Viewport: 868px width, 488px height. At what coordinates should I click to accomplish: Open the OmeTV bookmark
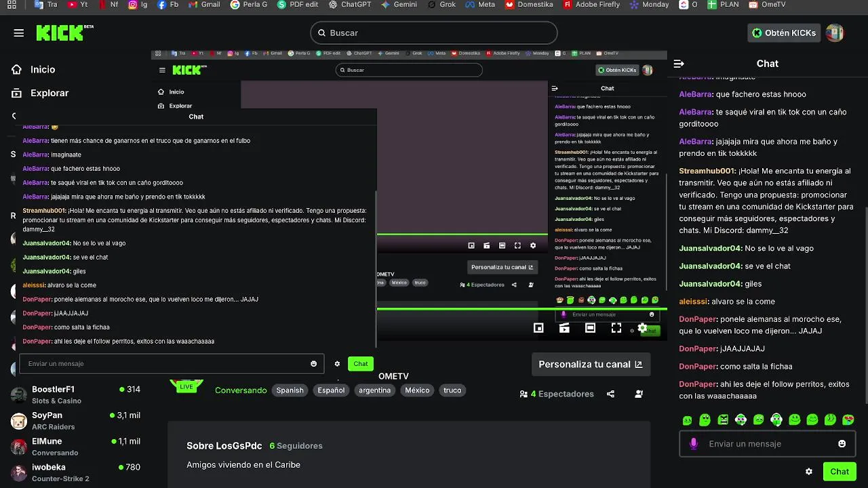tap(767, 4)
